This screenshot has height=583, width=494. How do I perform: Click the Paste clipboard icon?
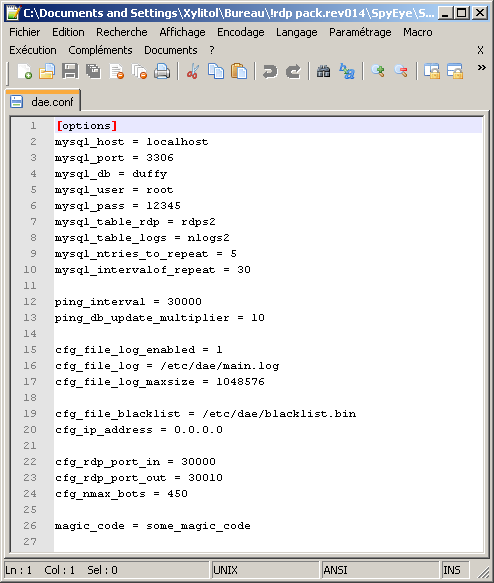(239, 71)
